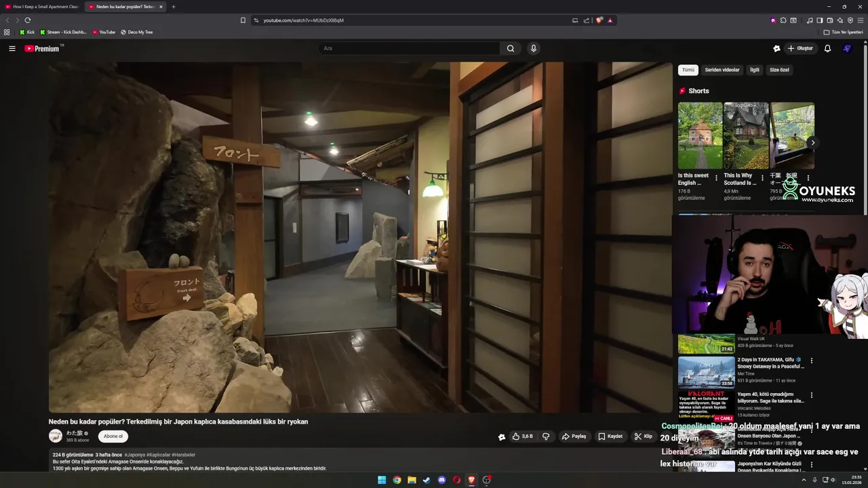Open the Tüm Yer İşaretleri folder
This screenshot has width=868, height=488.
click(x=844, y=32)
